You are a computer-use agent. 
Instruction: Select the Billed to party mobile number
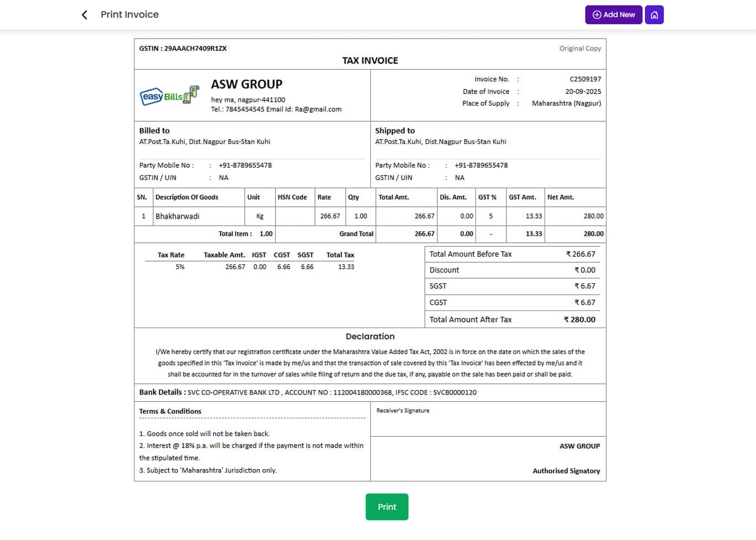click(x=245, y=165)
